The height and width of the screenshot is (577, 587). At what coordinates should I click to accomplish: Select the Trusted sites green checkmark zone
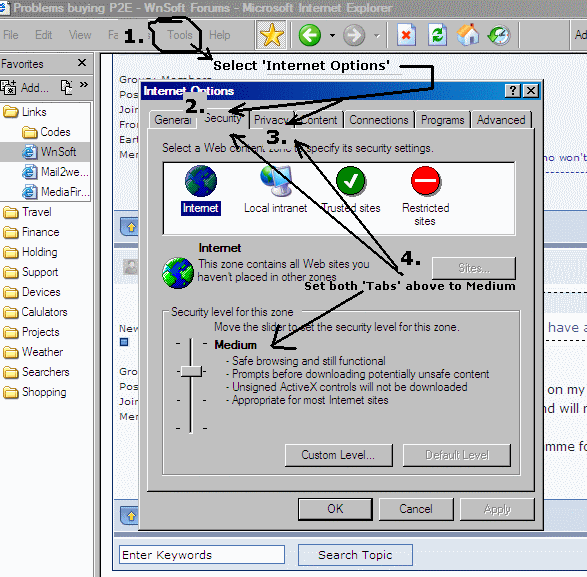[x=351, y=181]
